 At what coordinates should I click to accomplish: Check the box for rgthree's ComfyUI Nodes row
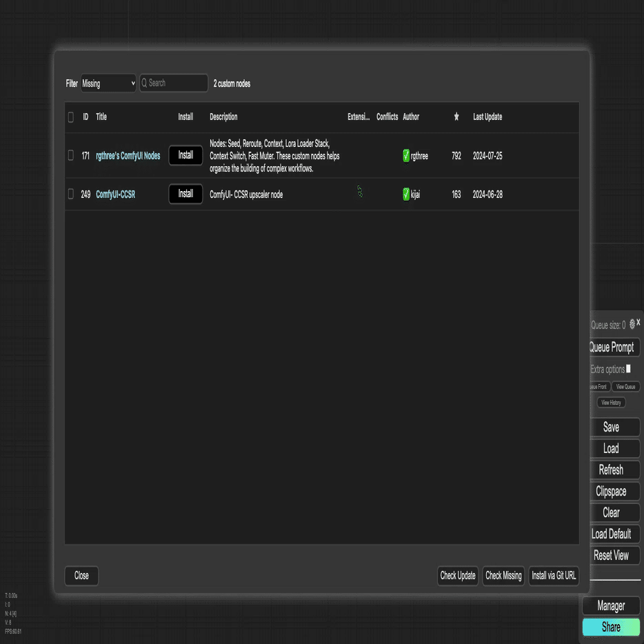(70, 155)
